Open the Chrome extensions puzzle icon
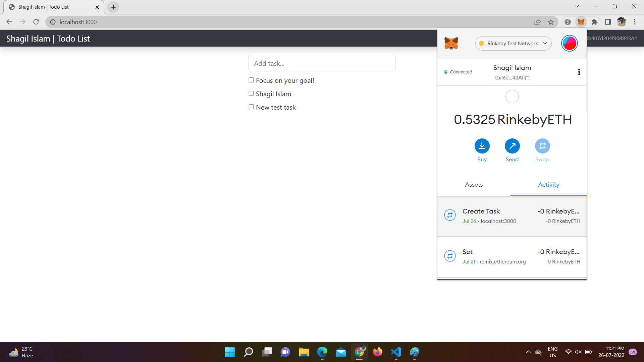Image resolution: width=644 pixels, height=362 pixels. tap(594, 22)
